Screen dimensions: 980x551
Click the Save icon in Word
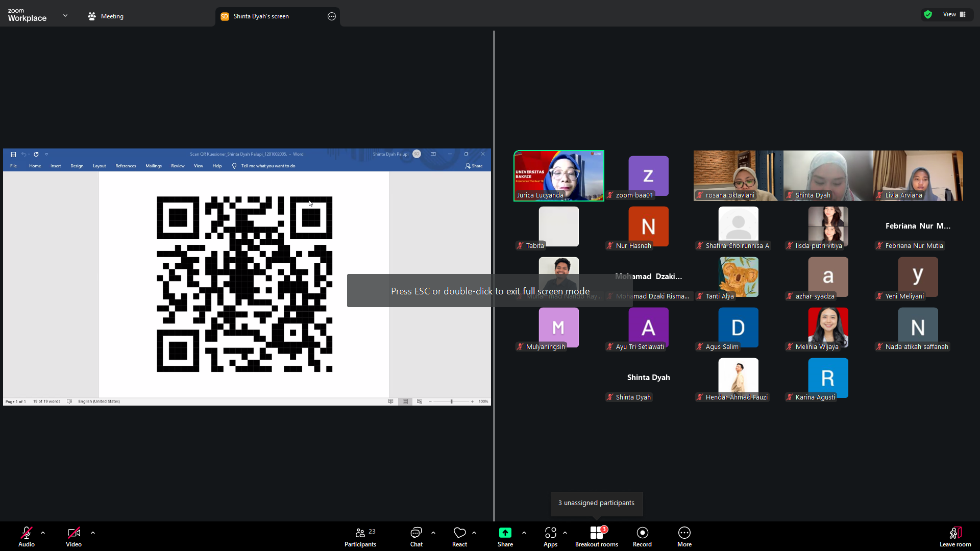point(13,154)
